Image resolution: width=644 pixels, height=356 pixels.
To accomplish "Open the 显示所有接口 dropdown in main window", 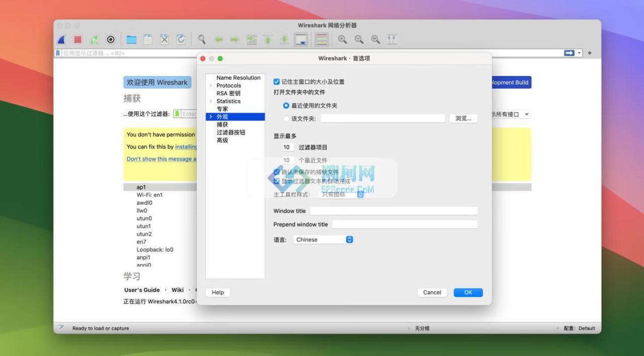I will click(x=511, y=114).
